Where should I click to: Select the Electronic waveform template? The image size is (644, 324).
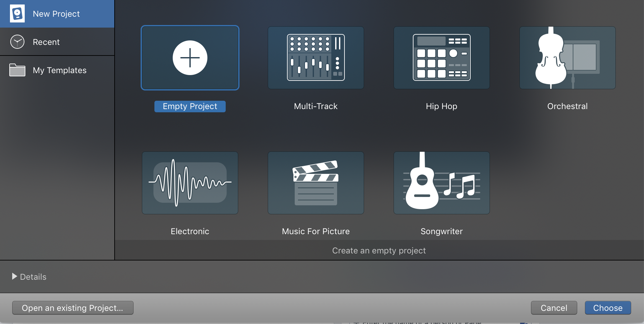pos(190,183)
